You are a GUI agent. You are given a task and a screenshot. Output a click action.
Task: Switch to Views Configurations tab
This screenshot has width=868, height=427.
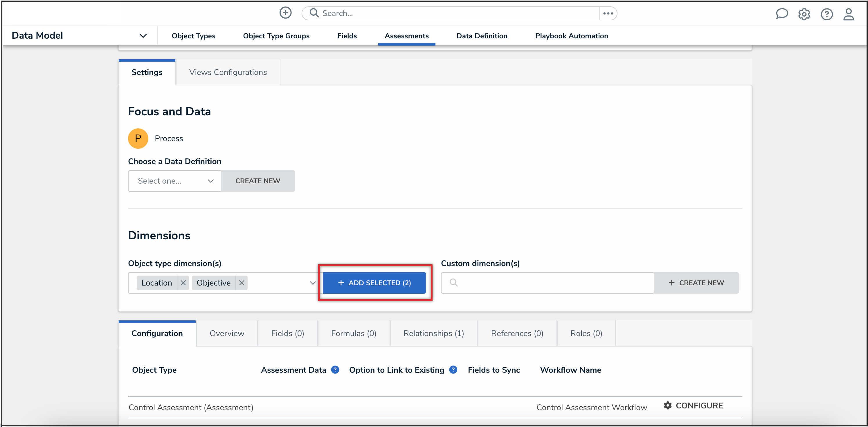point(228,72)
